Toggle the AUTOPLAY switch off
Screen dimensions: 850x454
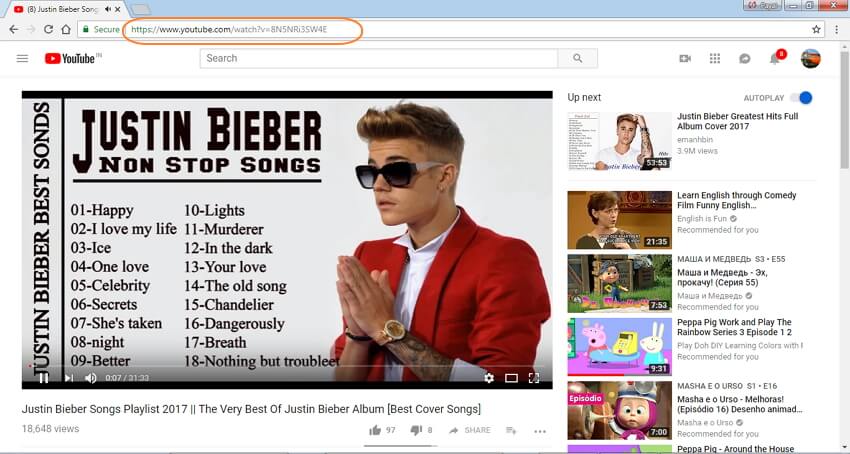801,98
